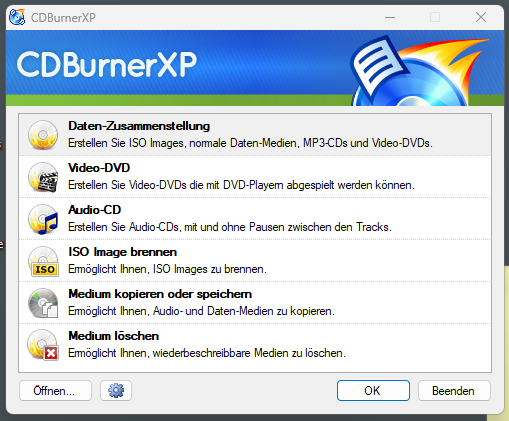
Task: Minimize the CDBurnerXP window
Action: point(390,17)
